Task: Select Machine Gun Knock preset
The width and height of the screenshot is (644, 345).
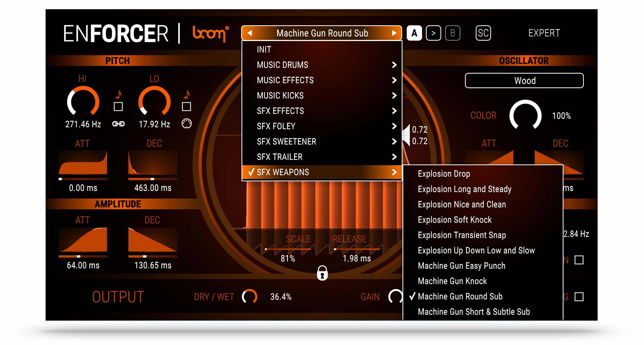Action: (452, 281)
